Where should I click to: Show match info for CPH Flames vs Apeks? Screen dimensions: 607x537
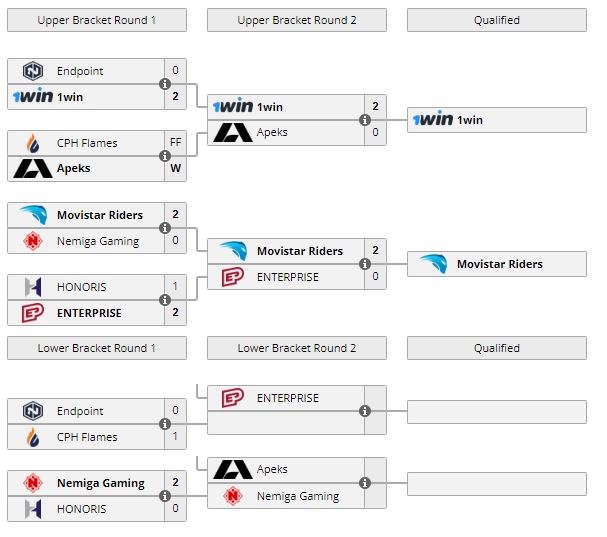point(165,156)
